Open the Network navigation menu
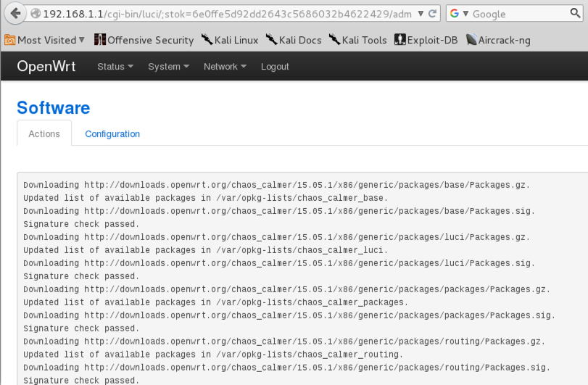The width and height of the screenshot is (588, 385). point(225,67)
